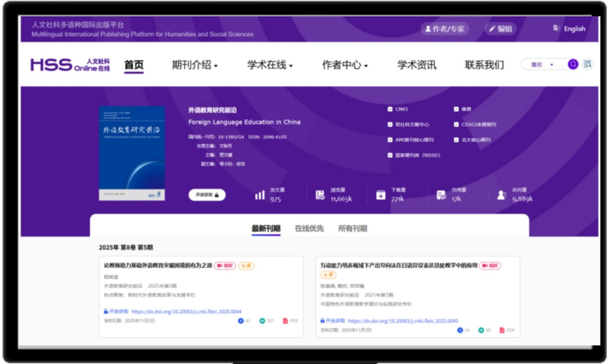
Task: Click the 作者/专家 login button
Action: point(444,29)
